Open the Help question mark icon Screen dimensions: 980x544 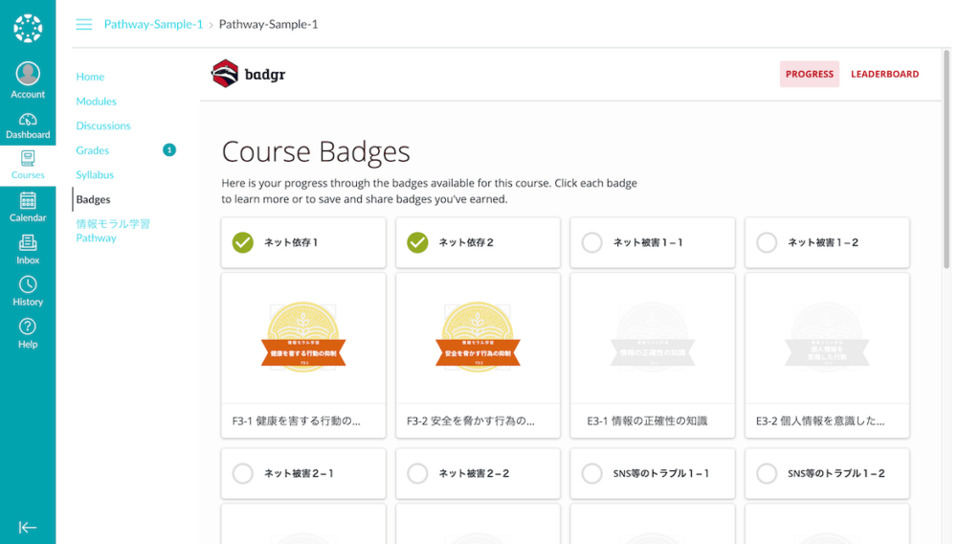coord(28,327)
